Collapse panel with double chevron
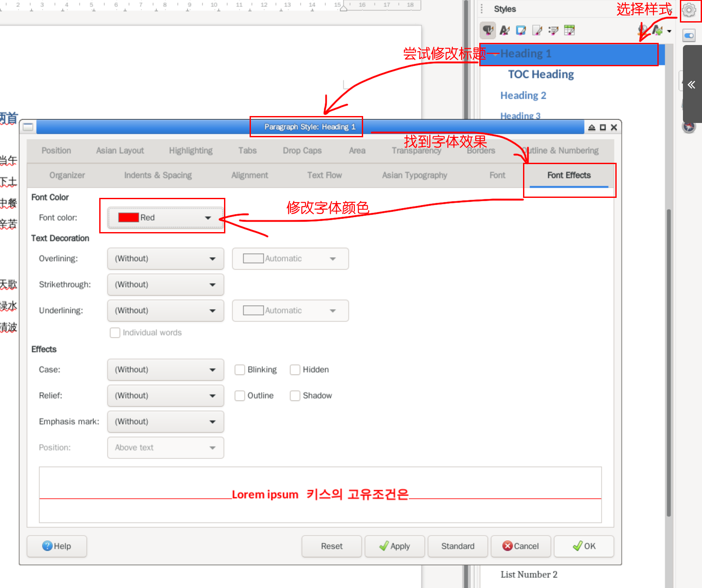Image resolution: width=702 pixels, height=588 pixels. [x=691, y=85]
